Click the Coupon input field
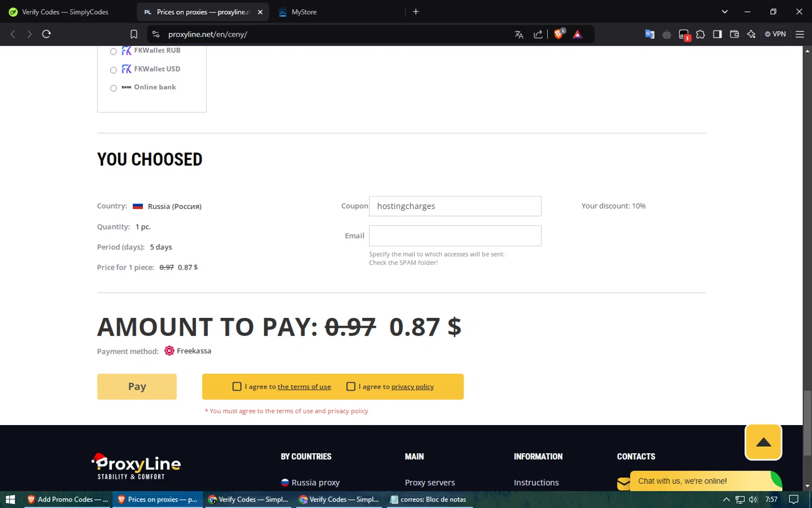 pos(455,206)
